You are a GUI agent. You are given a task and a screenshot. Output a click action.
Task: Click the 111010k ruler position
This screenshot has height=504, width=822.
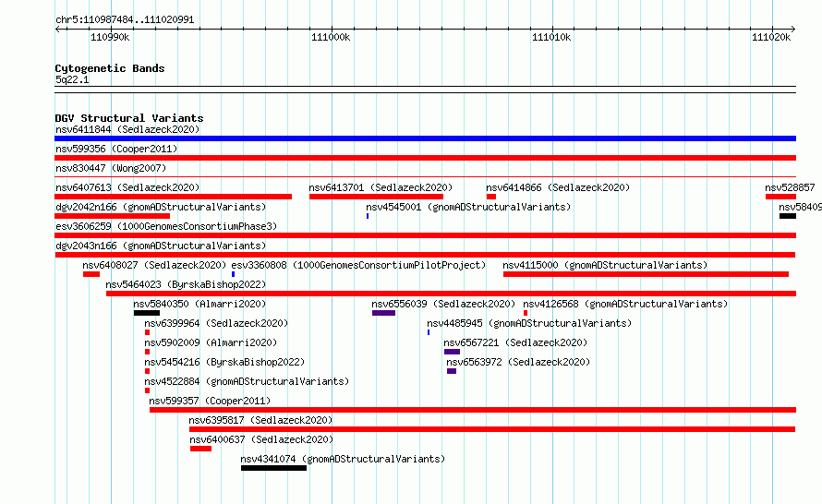[551, 37]
